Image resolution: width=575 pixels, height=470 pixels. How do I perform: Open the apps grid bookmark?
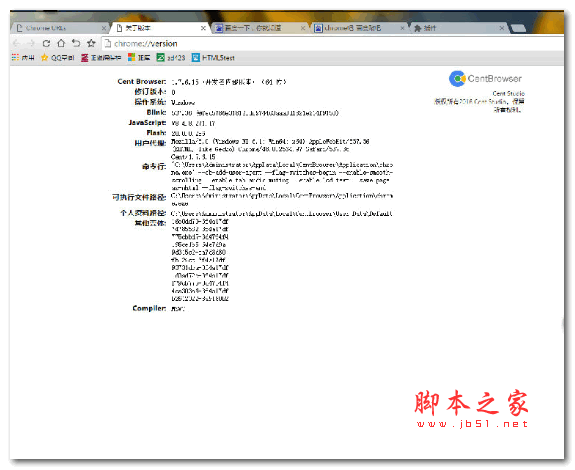click(23, 58)
